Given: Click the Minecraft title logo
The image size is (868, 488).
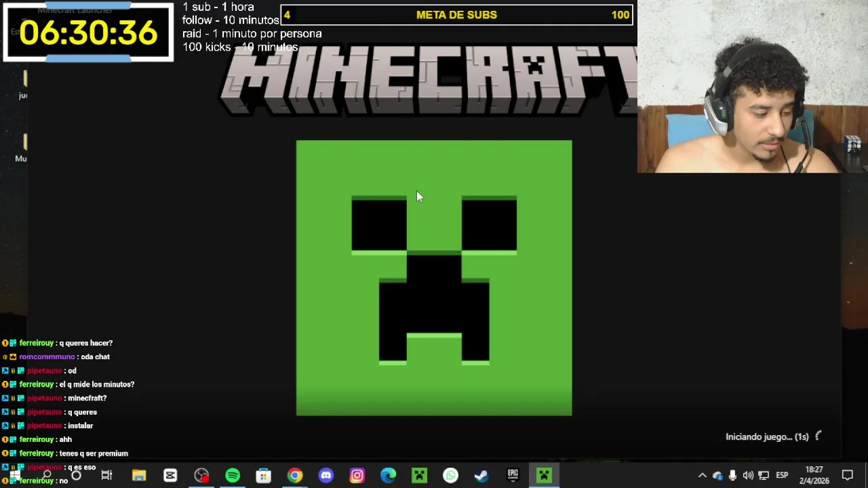Looking at the screenshot, I should (x=429, y=80).
